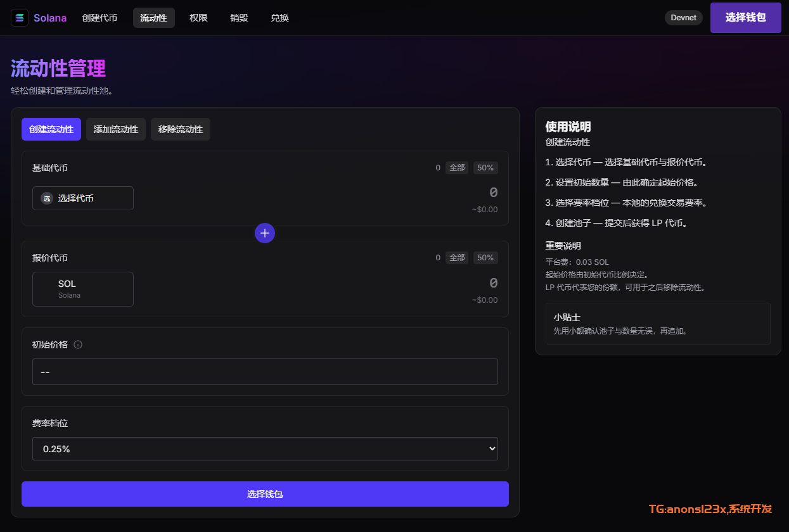
Task: Expand the 费率档位 0.25% dropdown
Action: pyautogui.click(x=265, y=448)
